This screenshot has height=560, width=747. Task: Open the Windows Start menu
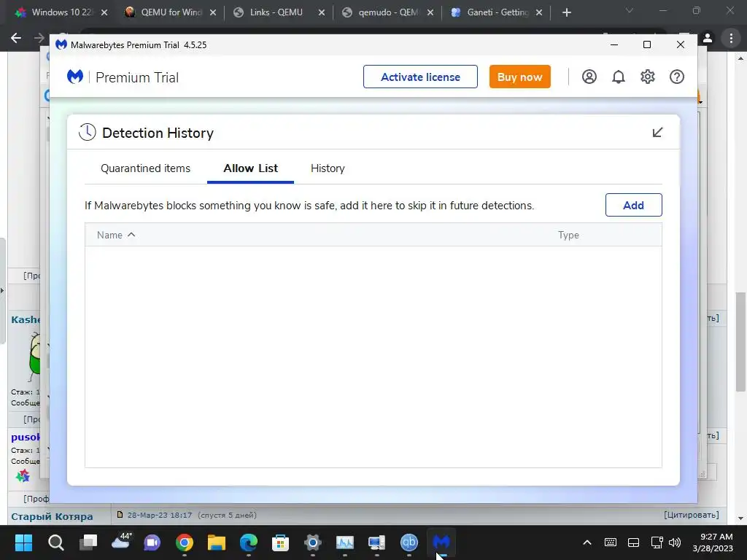(23, 542)
